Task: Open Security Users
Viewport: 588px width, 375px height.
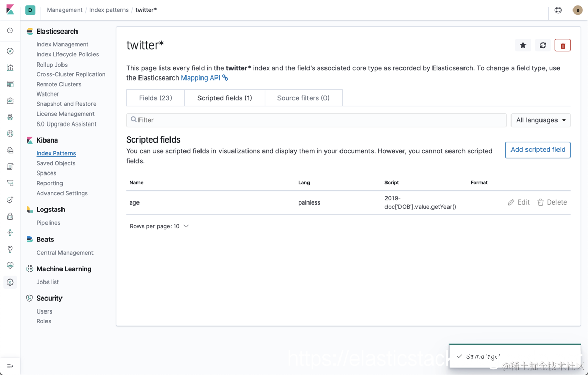Action: (x=44, y=311)
